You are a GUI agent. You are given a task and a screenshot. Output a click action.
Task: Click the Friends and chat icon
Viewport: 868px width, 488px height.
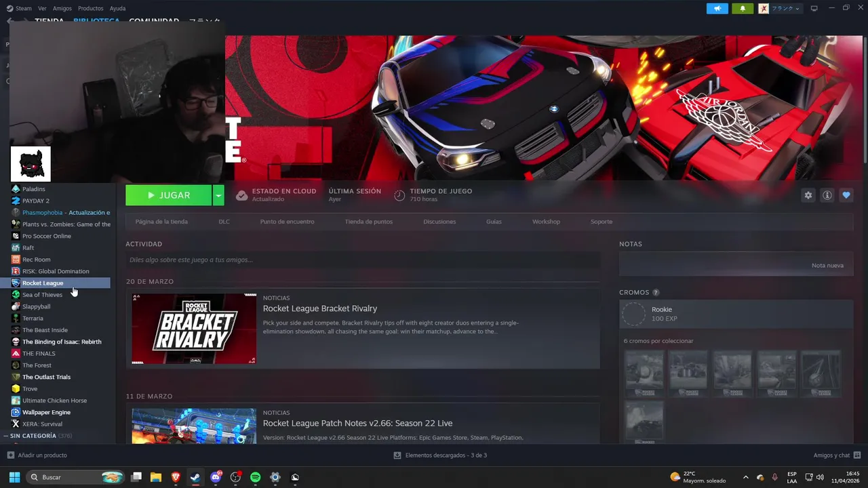pyautogui.click(x=857, y=455)
